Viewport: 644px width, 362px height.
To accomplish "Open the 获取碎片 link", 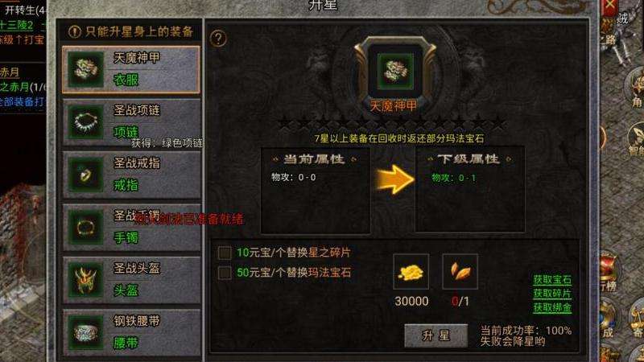I will pyautogui.click(x=552, y=294).
